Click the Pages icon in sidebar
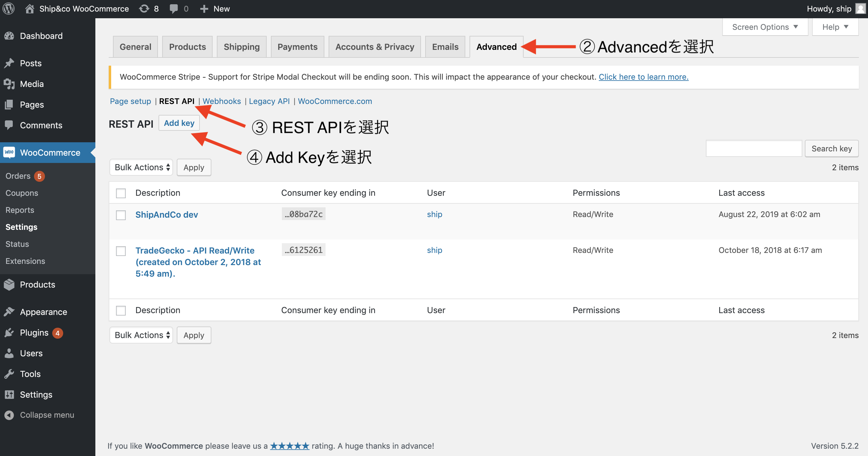 9,105
